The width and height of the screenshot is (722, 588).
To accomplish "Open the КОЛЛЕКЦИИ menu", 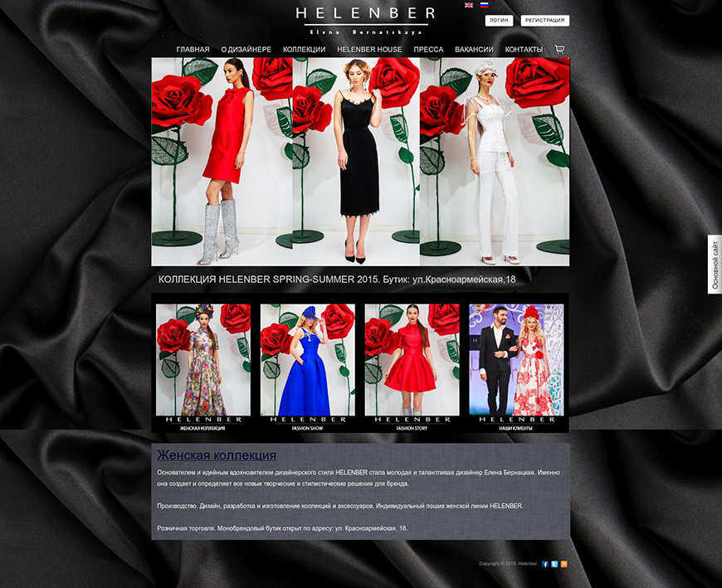I will (x=304, y=50).
